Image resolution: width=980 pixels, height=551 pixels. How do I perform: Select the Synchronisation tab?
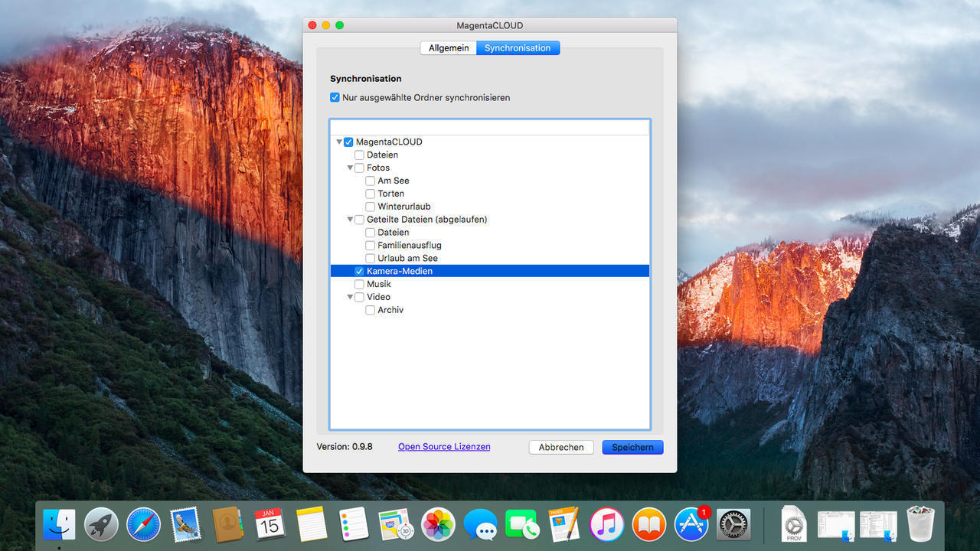[518, 48]
